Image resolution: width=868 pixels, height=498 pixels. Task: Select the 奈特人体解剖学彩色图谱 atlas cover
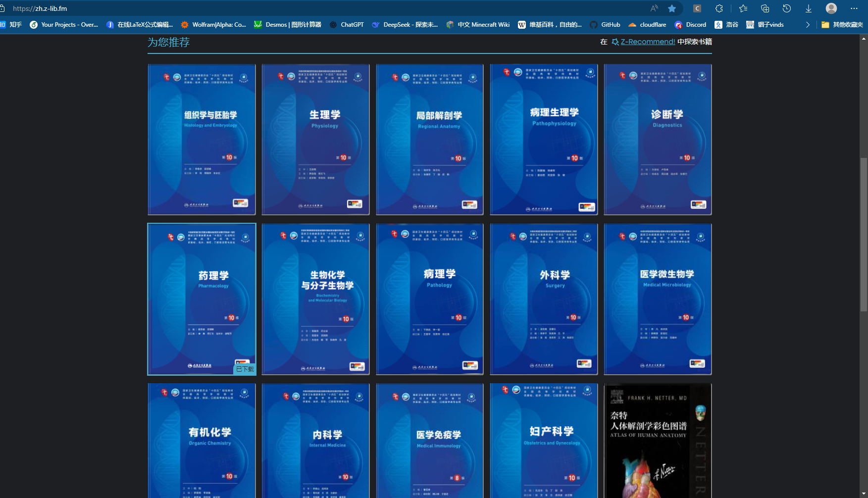(x=658, y=441)
